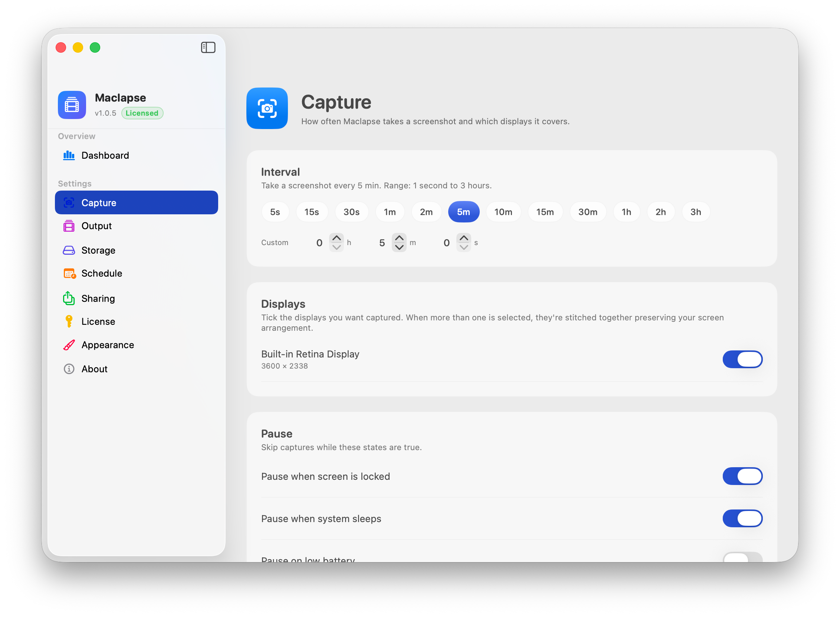The width and height of the screenshot is (840, 617).
Task: Click the green Licensed badge
Action: [x=142, y=113]
